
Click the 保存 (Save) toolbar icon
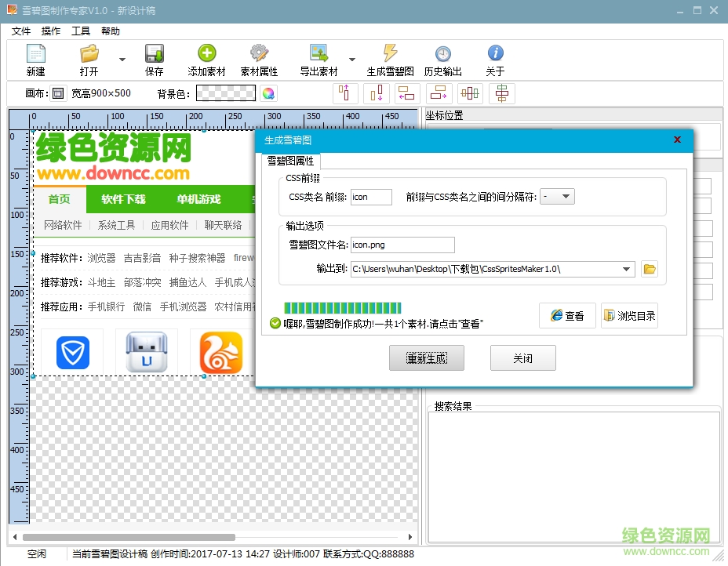click(x=155, y=54)
